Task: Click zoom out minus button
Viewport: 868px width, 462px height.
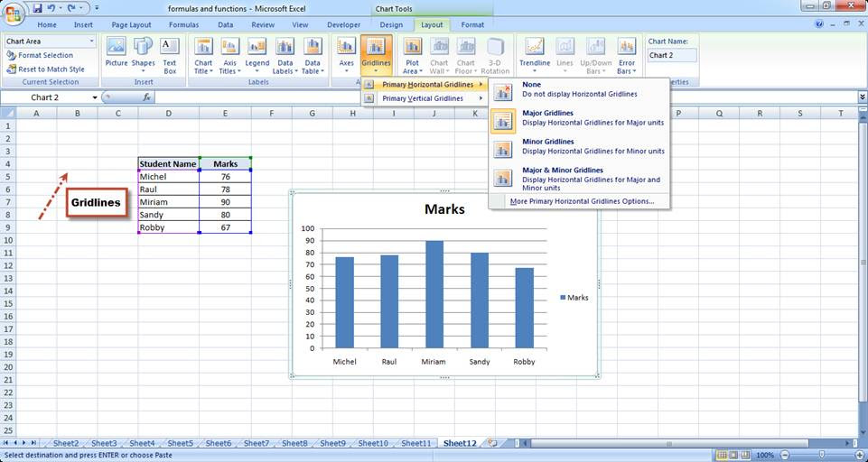Action: [783, 456]
